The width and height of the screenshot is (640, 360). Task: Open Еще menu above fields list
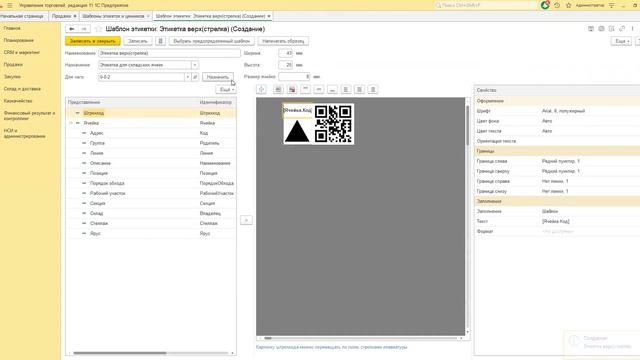tap(226, 89)
